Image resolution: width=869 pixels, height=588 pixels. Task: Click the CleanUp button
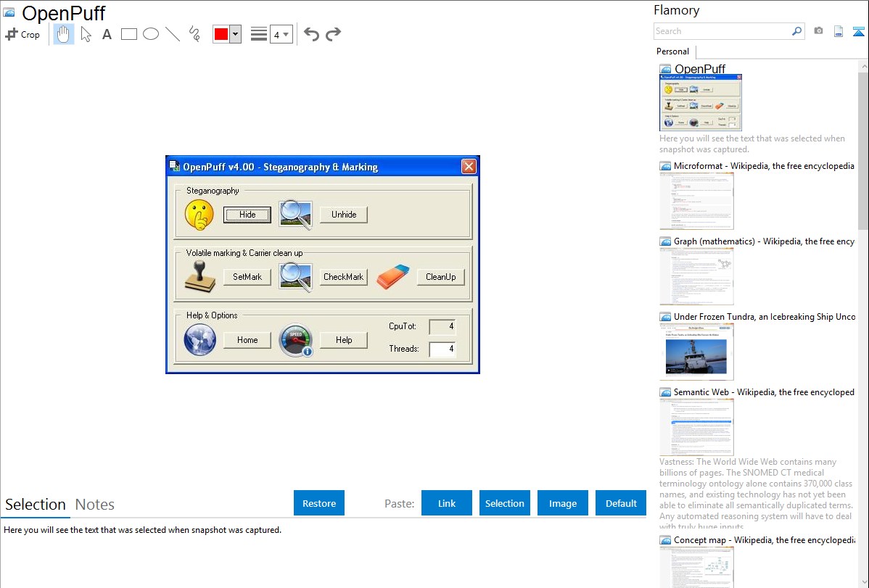click(x=440, y=276)
